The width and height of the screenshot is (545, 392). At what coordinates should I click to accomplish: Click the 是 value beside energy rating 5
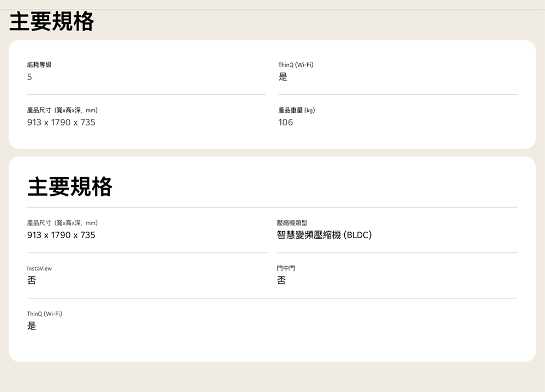283,77
